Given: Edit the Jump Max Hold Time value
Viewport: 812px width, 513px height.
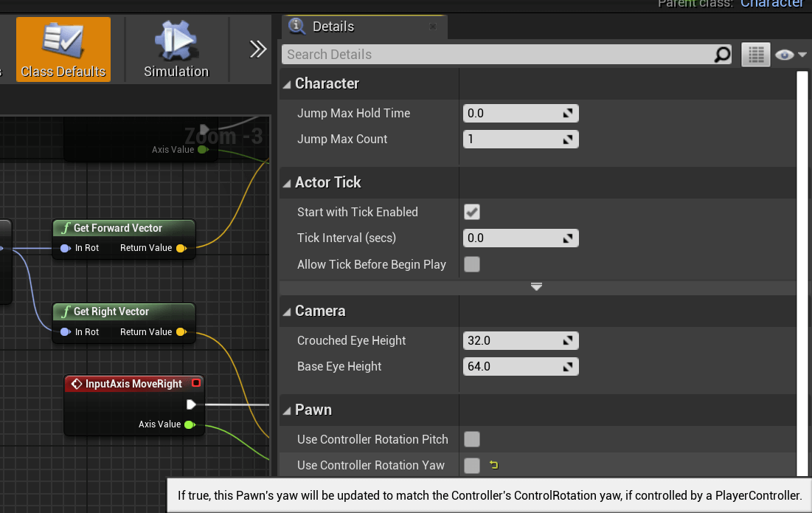Looking at the screenshot, I should tap(521, 114).
